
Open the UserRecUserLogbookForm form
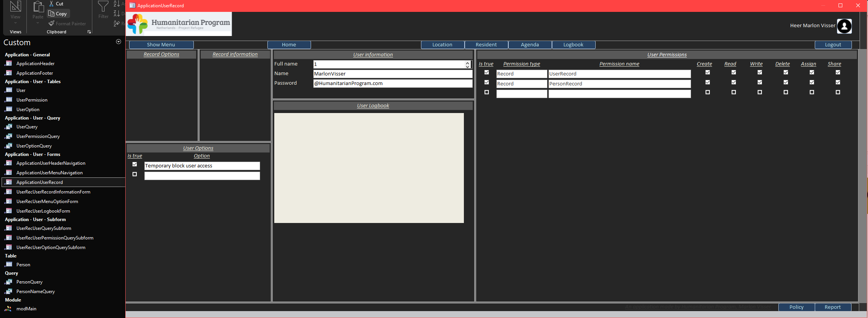tap(43, 211)
